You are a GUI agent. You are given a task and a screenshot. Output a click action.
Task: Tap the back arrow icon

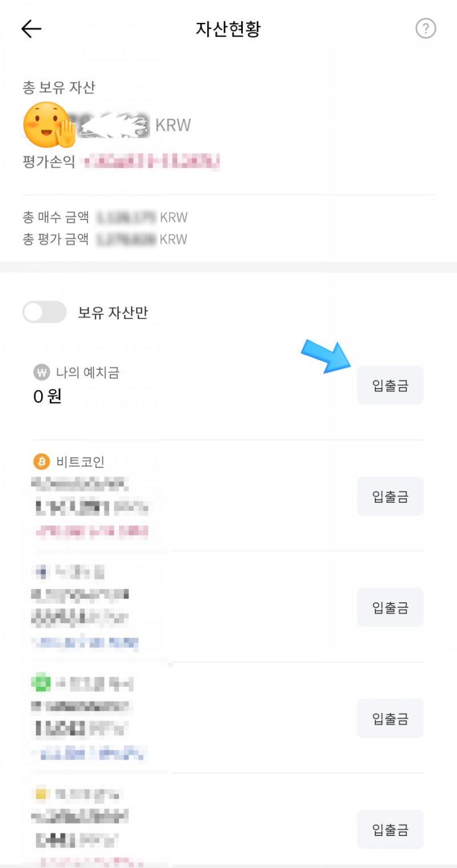31,28
